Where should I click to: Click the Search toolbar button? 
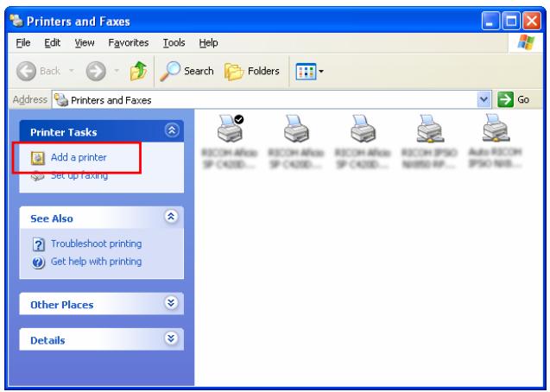click(x=186, y=71)
